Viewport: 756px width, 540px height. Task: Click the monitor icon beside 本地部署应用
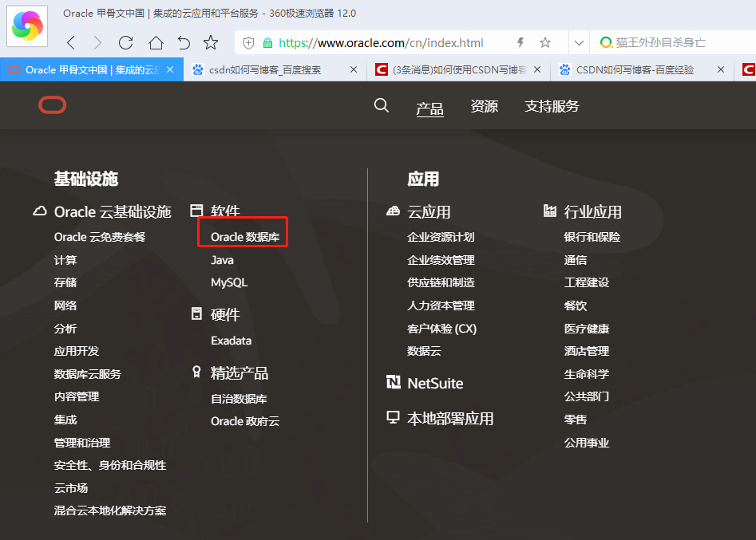pos(393,416)
